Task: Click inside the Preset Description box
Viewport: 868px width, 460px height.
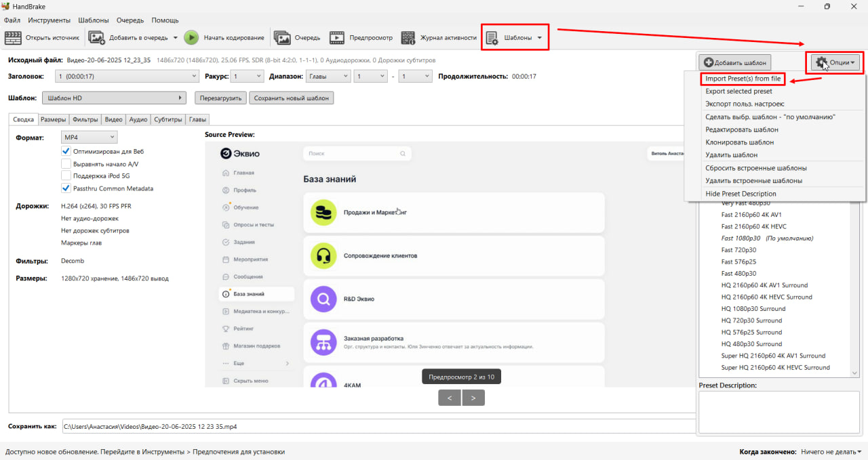Action: [779, 411]
